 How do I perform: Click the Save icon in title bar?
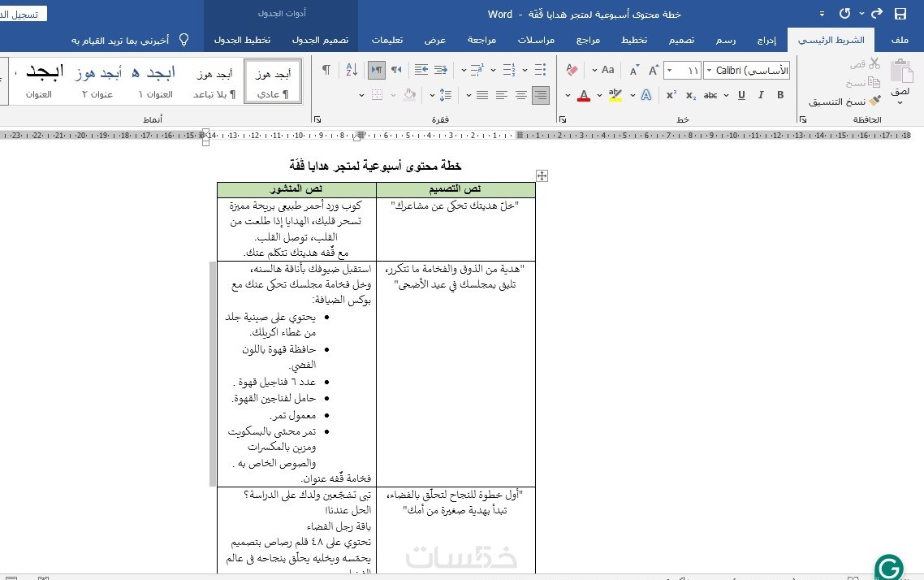[900, 14]
